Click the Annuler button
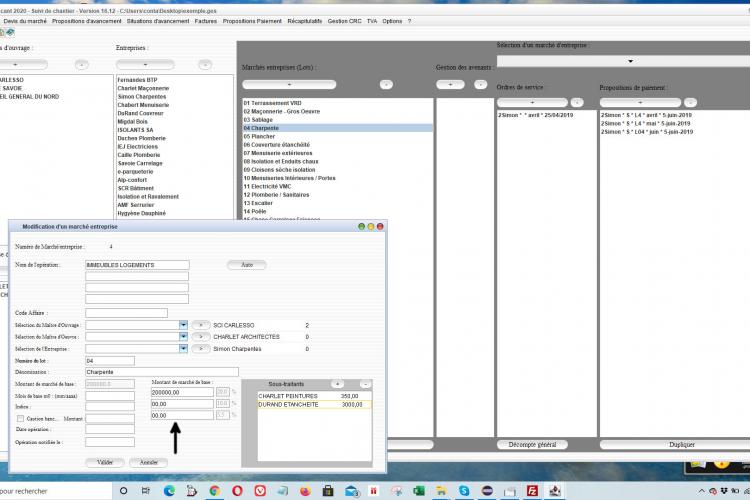The image size is (750, 500). pos(149,462)
